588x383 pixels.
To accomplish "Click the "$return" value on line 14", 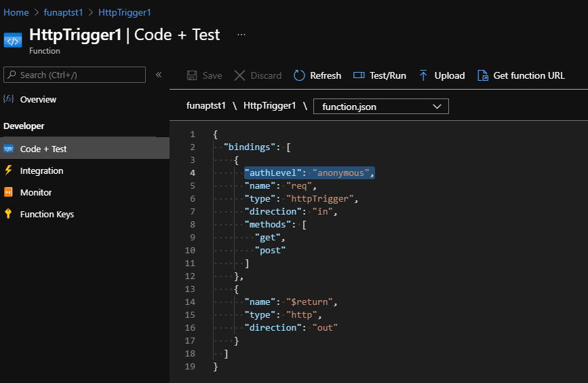I will [x=309, y=302].
